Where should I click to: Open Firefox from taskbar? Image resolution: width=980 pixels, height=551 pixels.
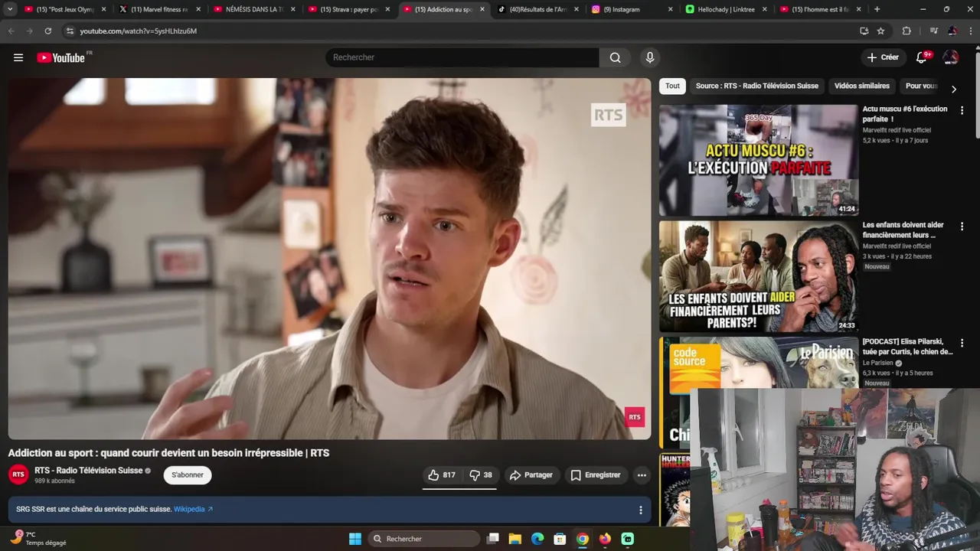tap(605, 539)
